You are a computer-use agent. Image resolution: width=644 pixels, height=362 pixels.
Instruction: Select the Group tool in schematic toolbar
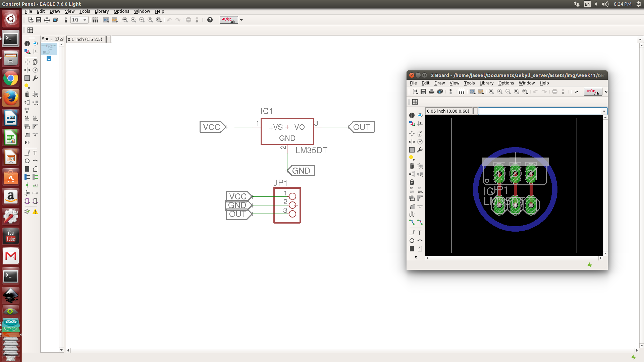click(27, 78)
